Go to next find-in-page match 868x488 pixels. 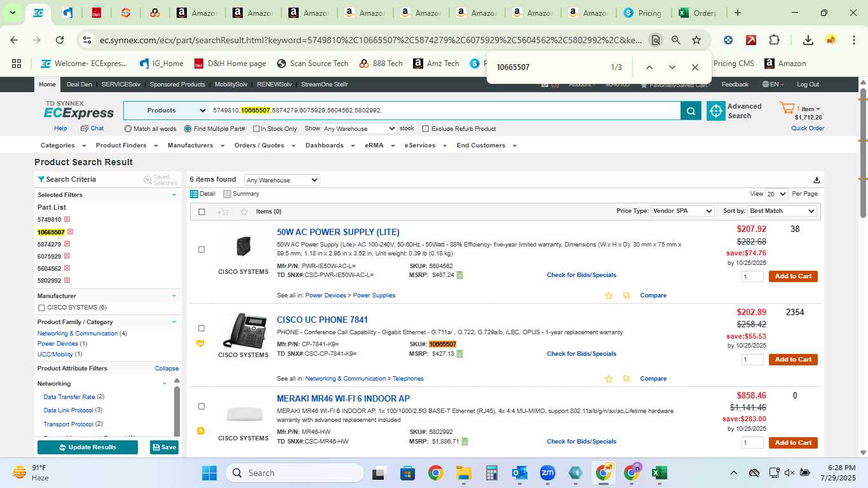pos(672,67)
